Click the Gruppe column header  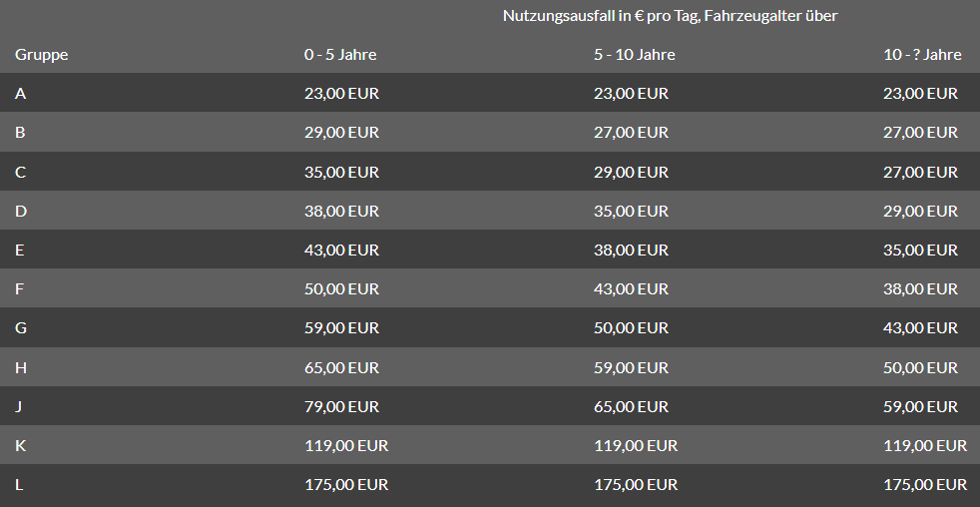(41, 54)
